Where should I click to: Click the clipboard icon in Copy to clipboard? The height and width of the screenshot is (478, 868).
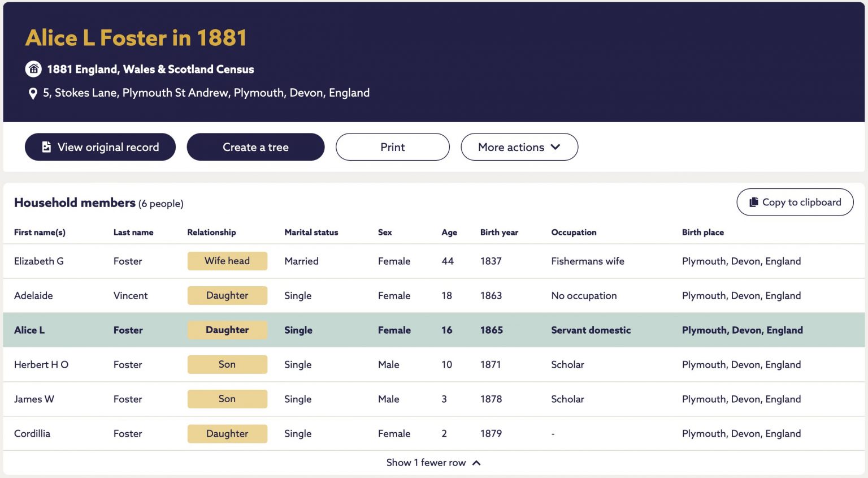click(x=754, y=203)
